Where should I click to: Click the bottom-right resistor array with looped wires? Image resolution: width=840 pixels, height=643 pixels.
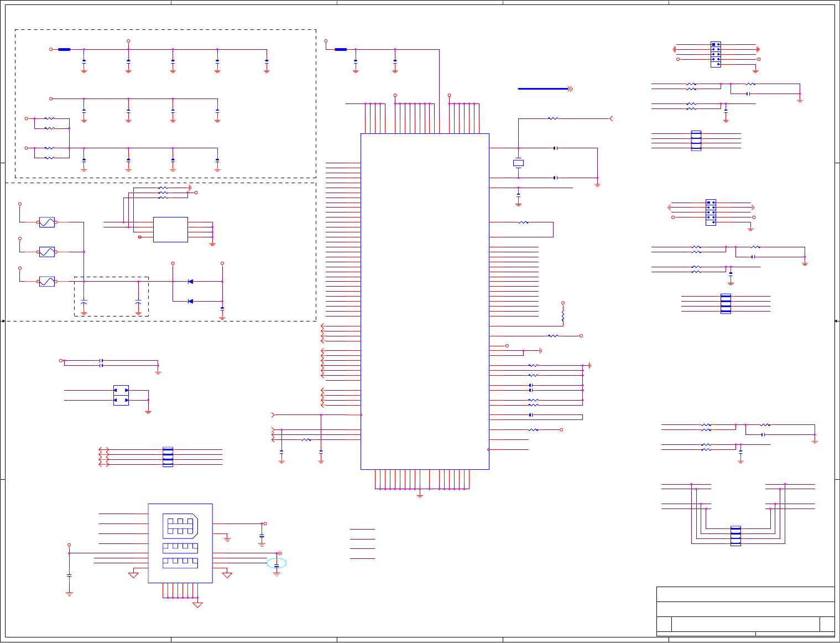point(735,536)
